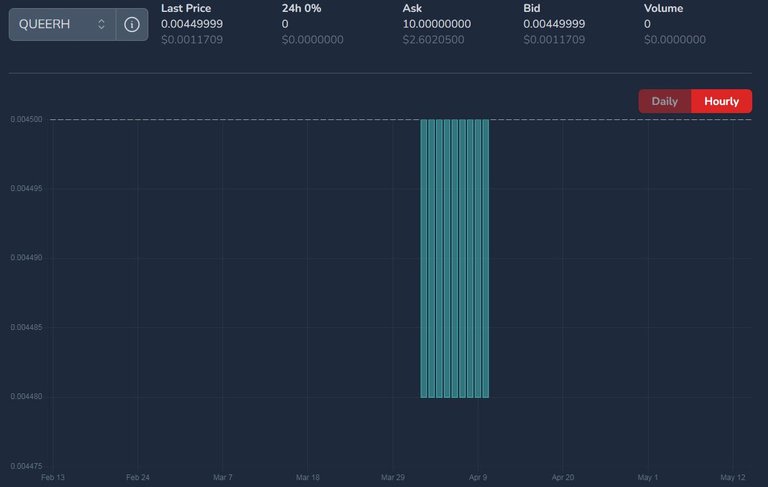Click the Feb 13 date label
The height and width of the screenshot is (487, 768).
tap(53, 477)
